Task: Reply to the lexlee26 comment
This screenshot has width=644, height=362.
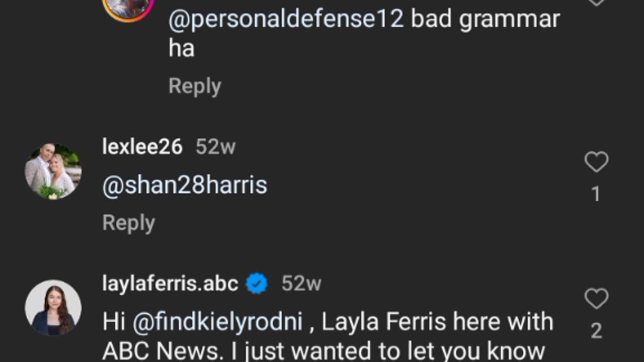Action: pos(128,223)
